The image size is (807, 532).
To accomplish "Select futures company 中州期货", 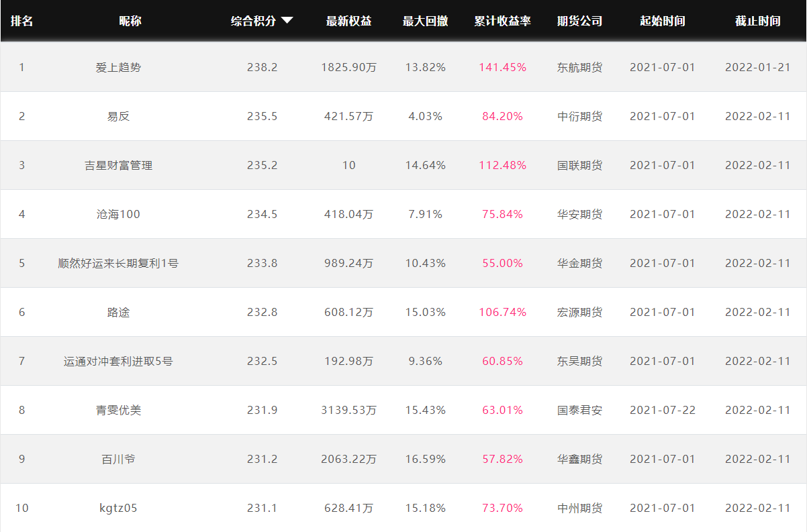I will pos(579,508).
